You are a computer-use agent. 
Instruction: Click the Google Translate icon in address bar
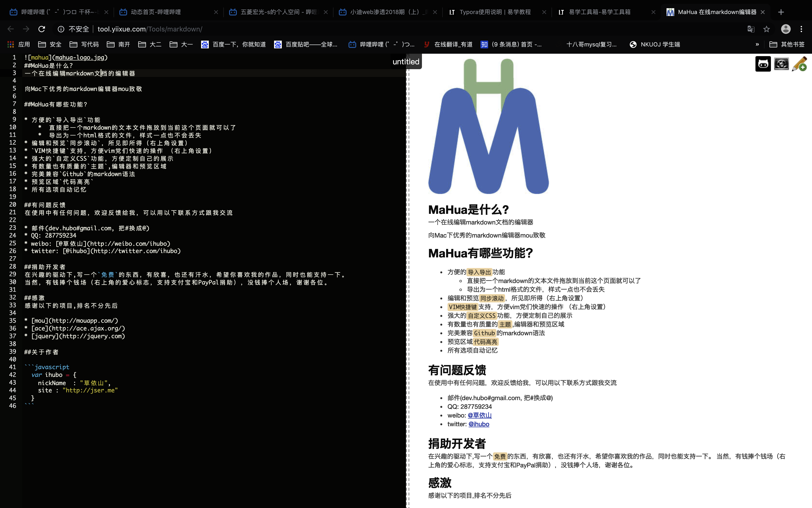click(x=751, y=29)
